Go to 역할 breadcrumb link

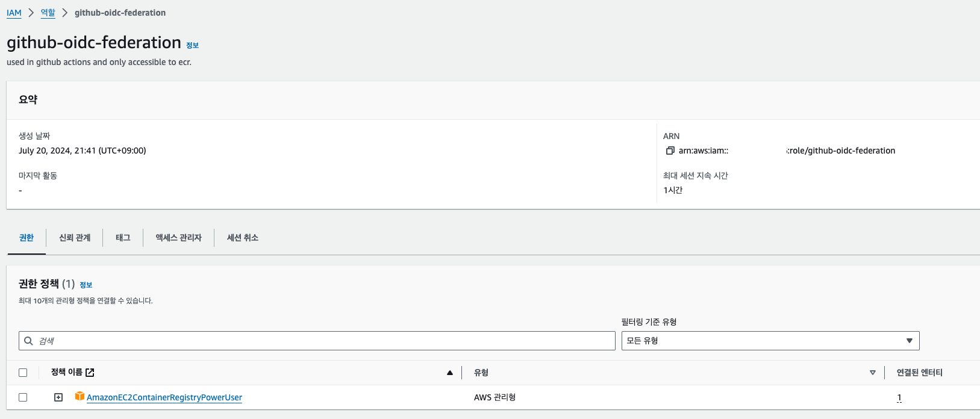pos(48,13)
